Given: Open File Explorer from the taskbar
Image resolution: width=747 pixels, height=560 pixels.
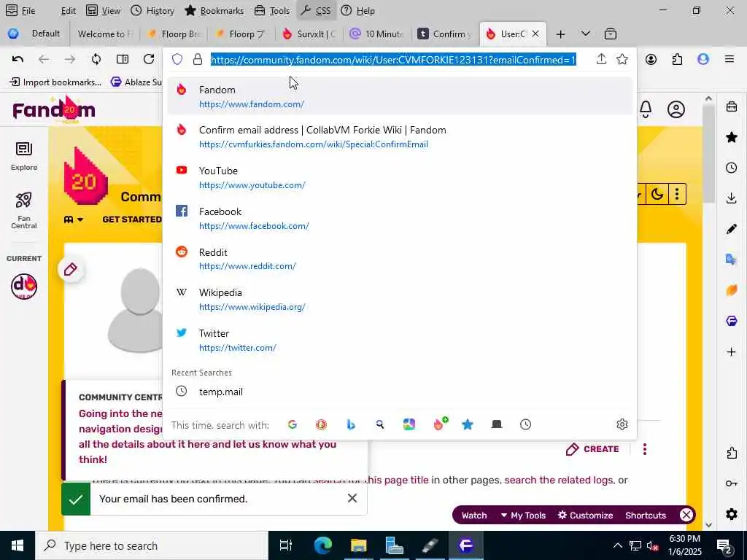Looking at the screenshot, I should 359,545.
